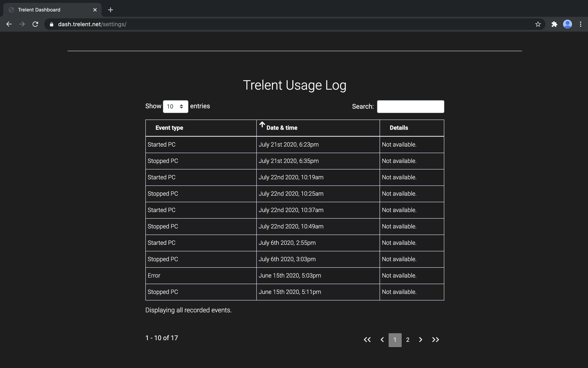Bookmark this page with the star icon
Image resolution: width=588 pixels, height=368 pixels.
tap(538, 24)
